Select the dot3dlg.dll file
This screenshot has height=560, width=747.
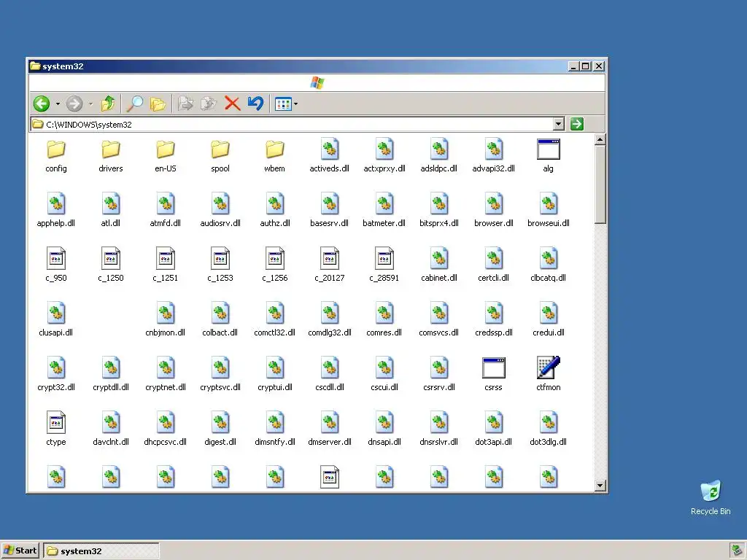[x=549, y=429]
